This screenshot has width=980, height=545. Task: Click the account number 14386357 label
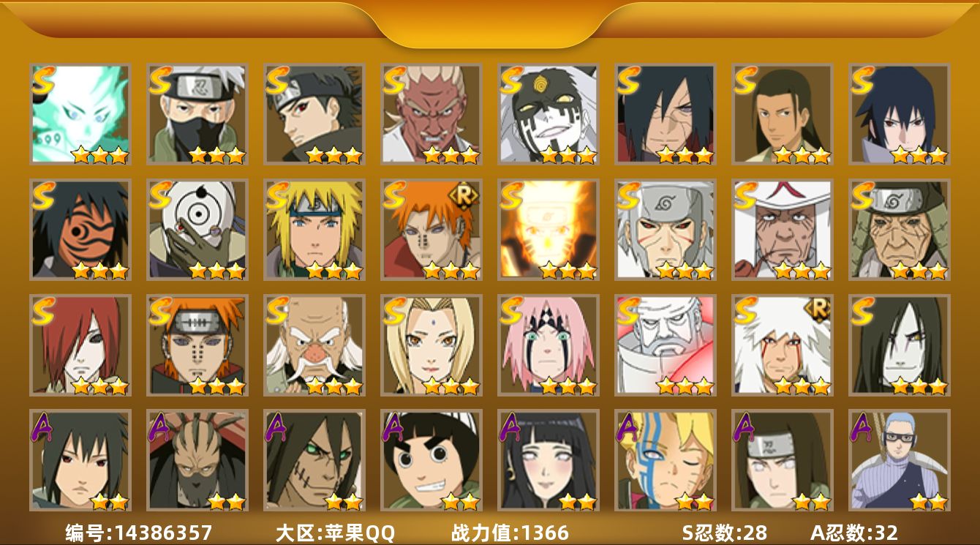click(x=138, y=533)
